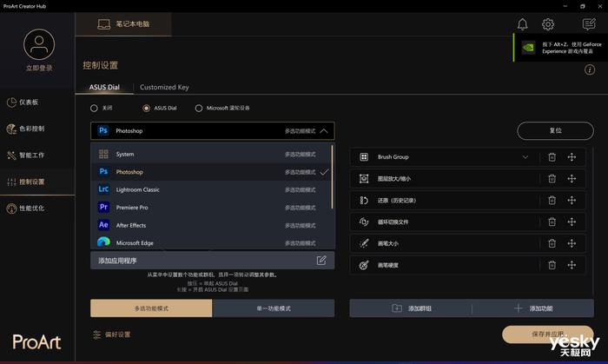
Task: Click the info circle icon
Action: 590,69
